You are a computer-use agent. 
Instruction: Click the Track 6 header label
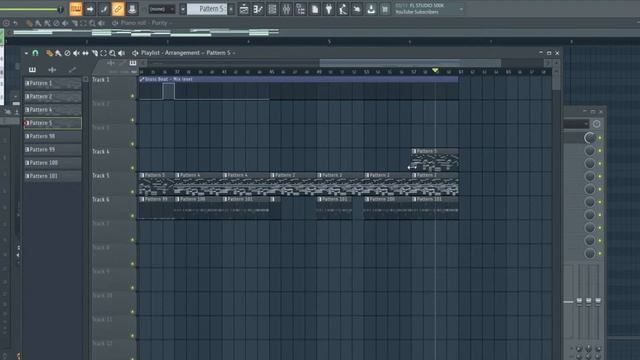coord(100,200)
